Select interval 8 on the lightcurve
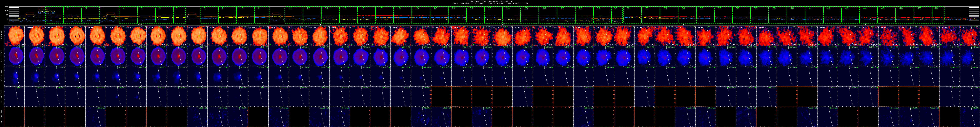Image resolution: width=980 pixels, height=127 pixels. pyautogui.click(x=209, y=15)
